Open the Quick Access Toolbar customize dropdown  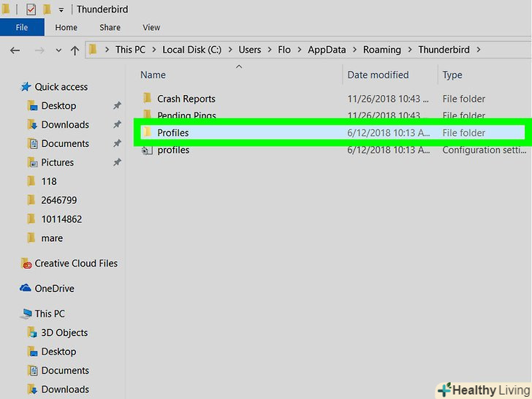pos(61,10)
